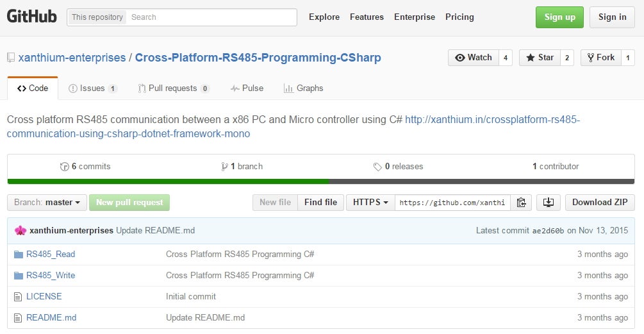Screen dimensions: 644x334
Task: Click the repository book icon beside xanthium-enterprises
Action: pyautogui.click(x=11, y=58)
